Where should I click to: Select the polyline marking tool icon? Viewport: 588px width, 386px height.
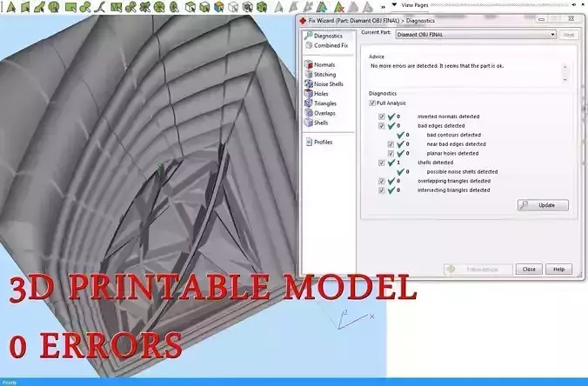pos(100,7)
